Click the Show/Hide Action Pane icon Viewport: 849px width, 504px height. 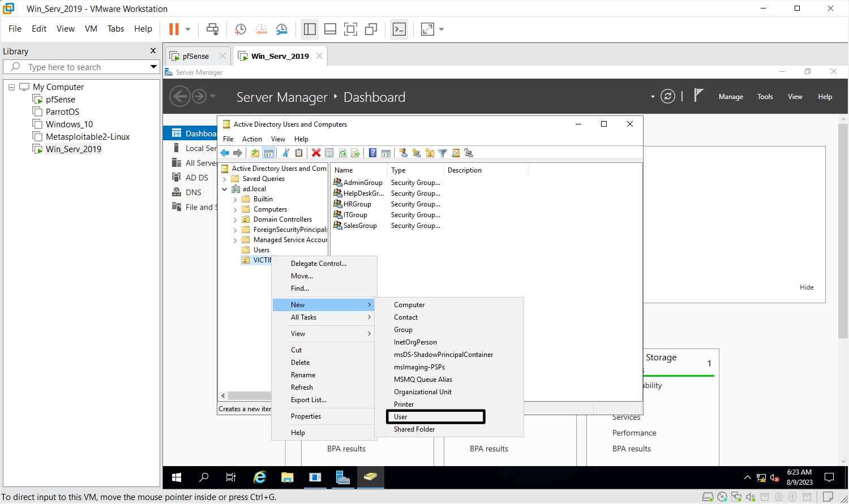click(x=386, y=153)
